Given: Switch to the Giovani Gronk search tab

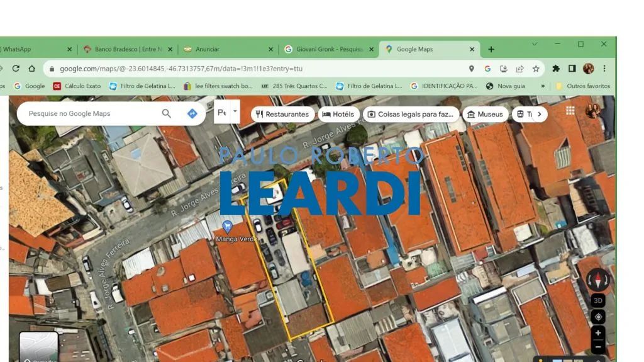Looking at the screenshot, I should pos(330,49).
